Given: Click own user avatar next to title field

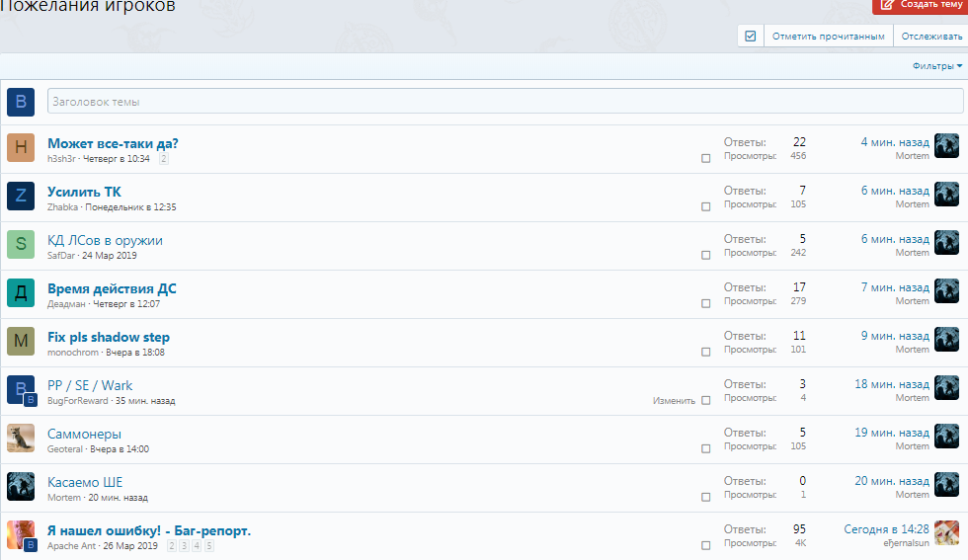Looking at the screenshot, I should (21, 102).
